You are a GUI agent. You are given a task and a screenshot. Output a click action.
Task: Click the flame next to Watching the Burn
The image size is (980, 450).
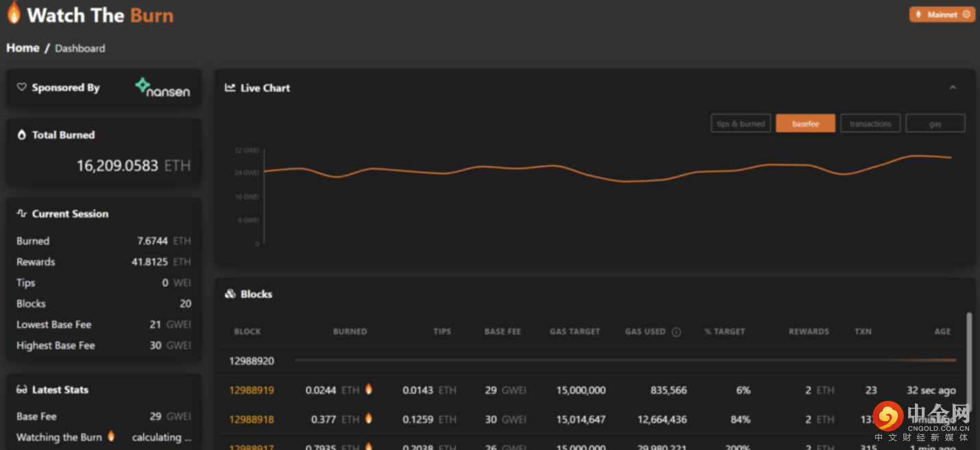[111, 436]
